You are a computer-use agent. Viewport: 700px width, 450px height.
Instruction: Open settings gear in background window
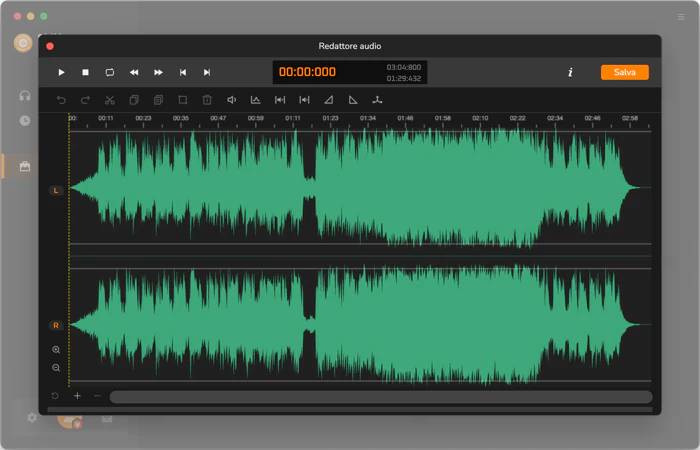click(x=32, y=418)
